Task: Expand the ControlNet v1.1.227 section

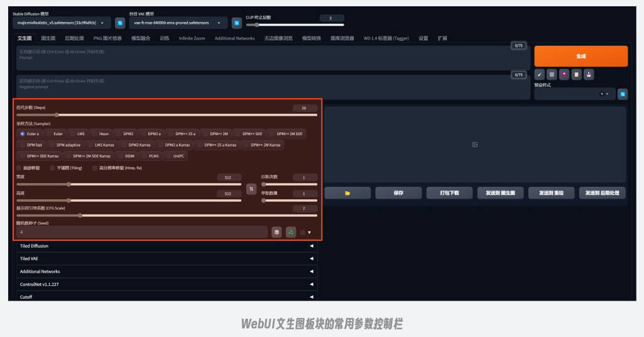Action: [x=166, y=284]
